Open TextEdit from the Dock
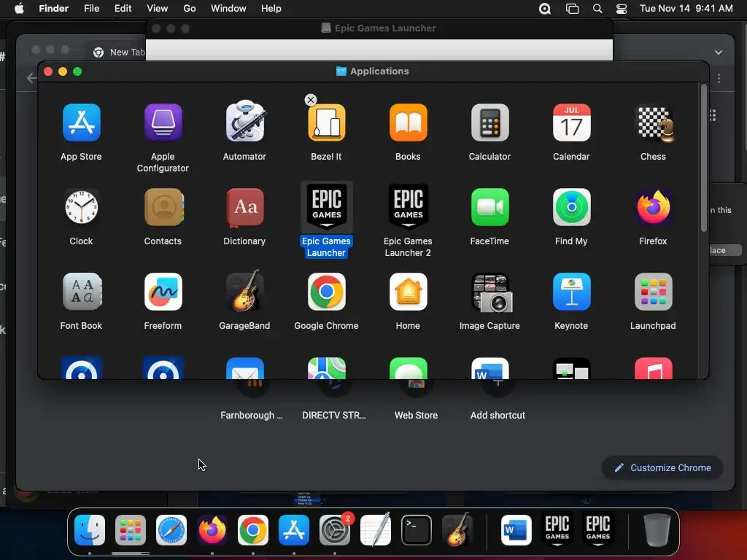This screenshot has height=560, width=747. 376,529
